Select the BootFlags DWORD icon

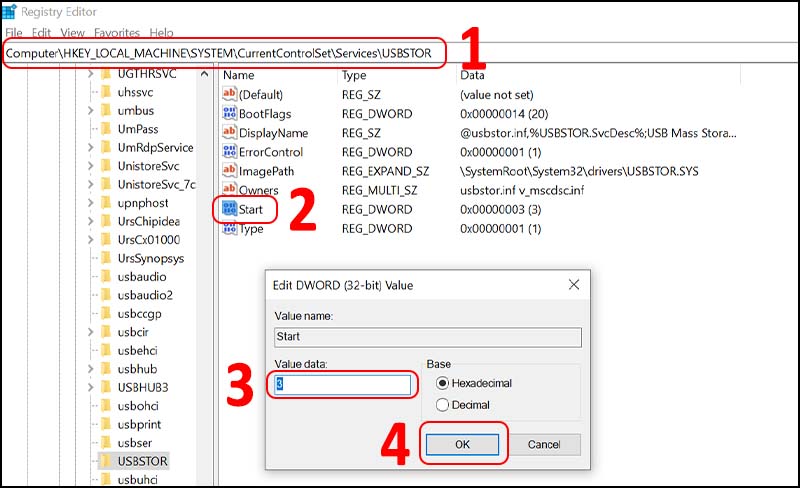click(230, 113)
